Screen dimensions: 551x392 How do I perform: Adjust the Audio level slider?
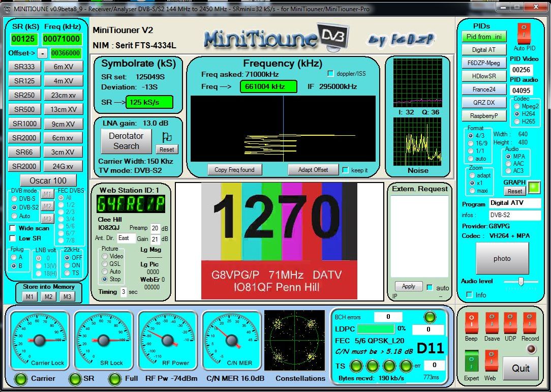tap(521, 281)
